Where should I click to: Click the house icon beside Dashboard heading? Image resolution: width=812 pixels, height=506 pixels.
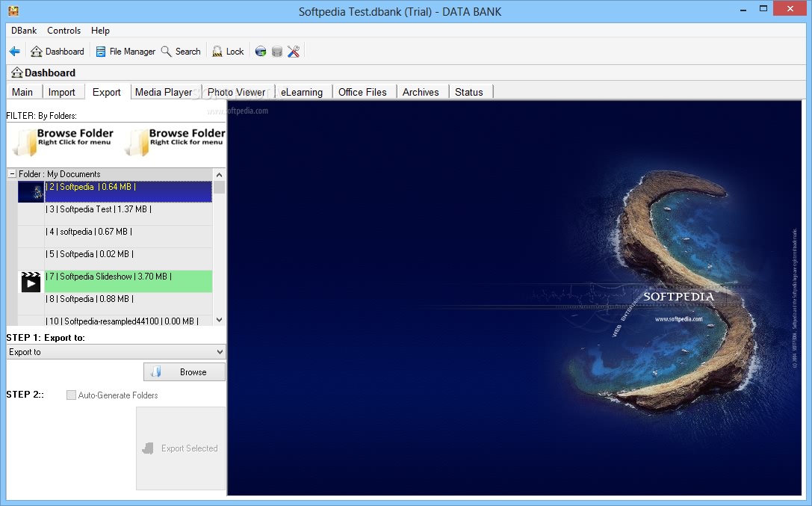pyautogui.click(x=17, y=72)
